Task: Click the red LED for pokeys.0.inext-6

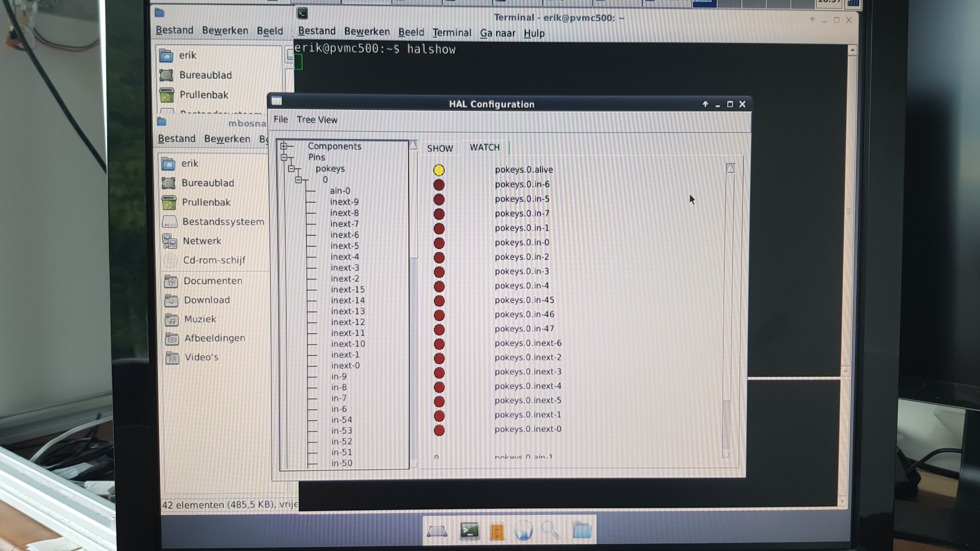Action: (x=439, y=344)
